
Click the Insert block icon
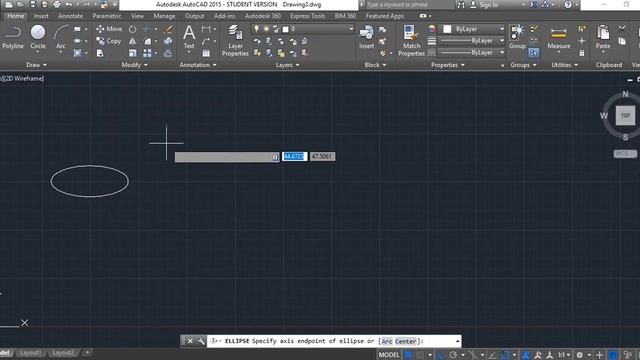pos(367,38)
